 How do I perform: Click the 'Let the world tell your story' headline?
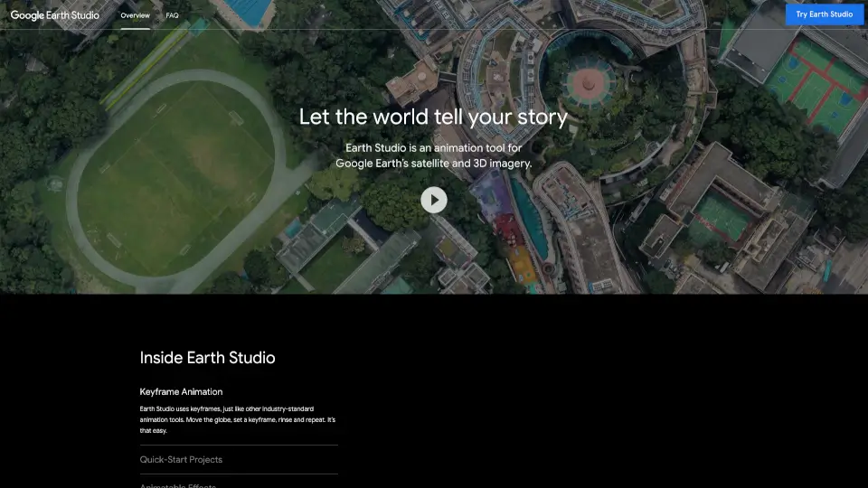point(433,117)
